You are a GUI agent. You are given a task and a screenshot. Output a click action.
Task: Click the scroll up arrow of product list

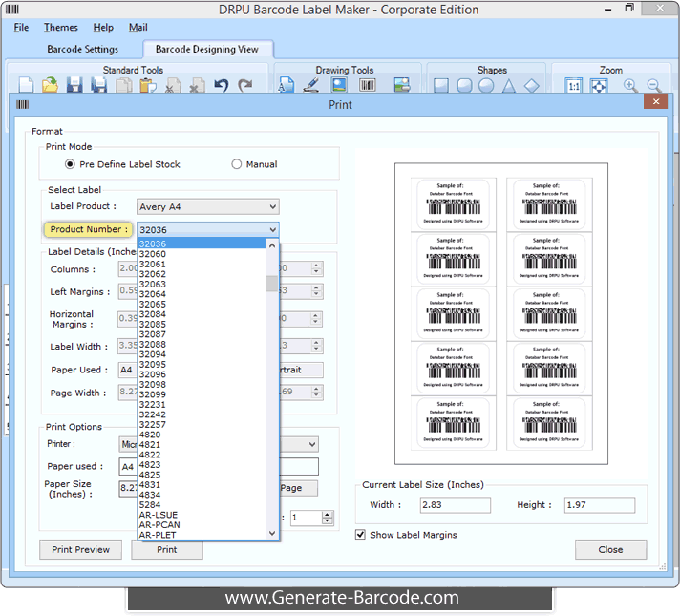pyautogui.click(x=272, y=245)
